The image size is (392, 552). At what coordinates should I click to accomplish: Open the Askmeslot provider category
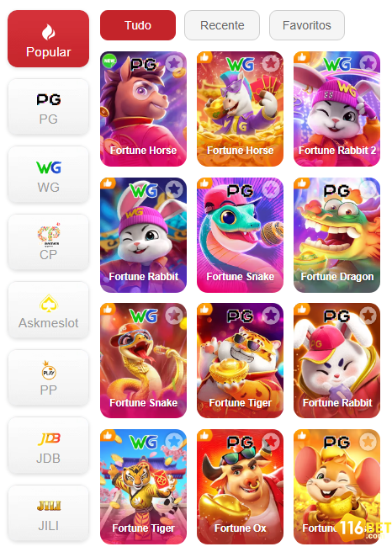click(x=48, y=310)
